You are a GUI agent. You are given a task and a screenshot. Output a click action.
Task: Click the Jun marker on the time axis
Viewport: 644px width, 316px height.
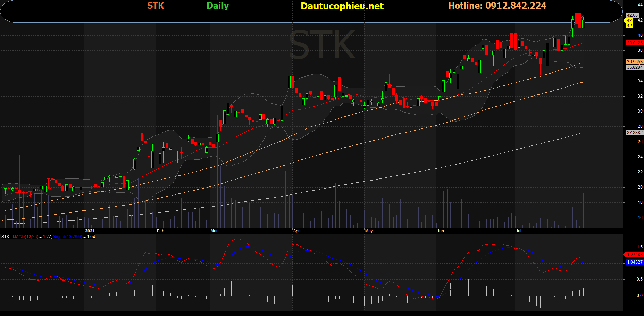click(x=441, y=231)
